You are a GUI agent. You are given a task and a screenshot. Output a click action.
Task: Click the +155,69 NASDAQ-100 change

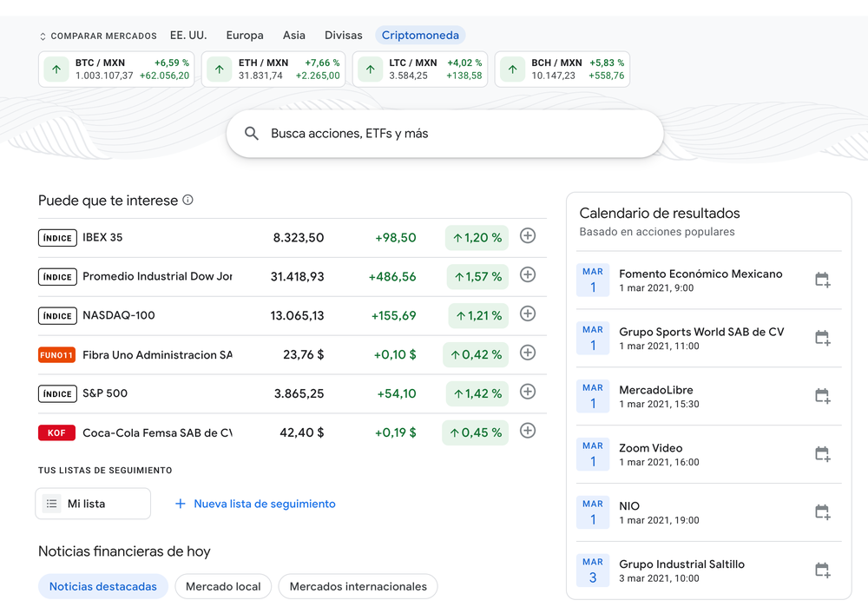click(393, 316)
